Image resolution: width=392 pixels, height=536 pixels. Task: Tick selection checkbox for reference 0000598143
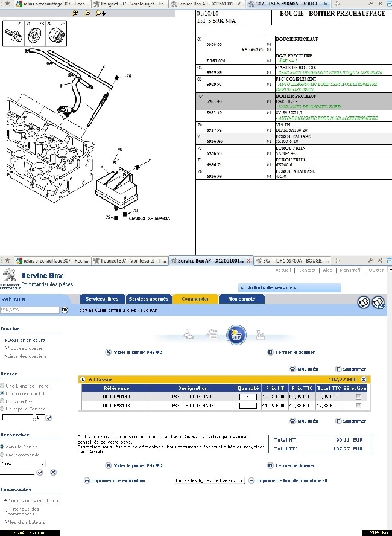click(358, 406)
